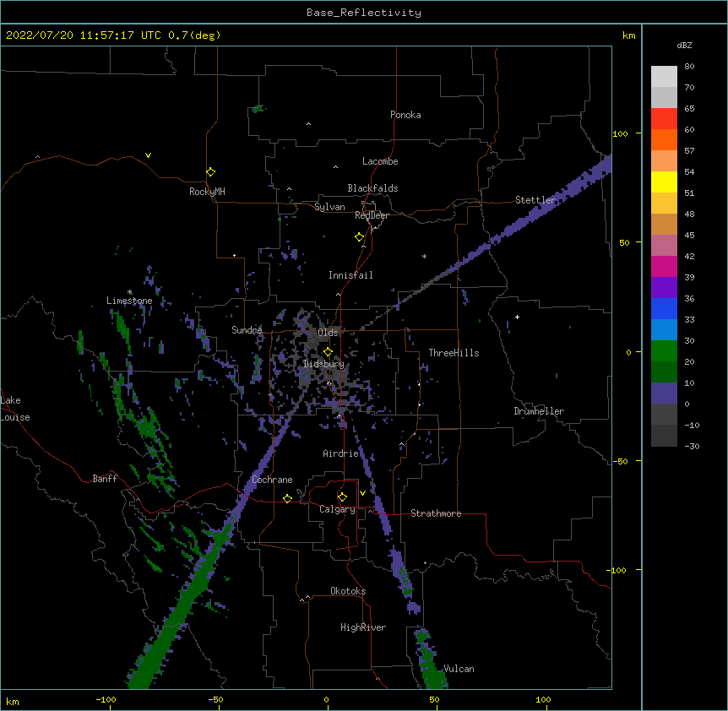Click the yellow diamond marker above Calgary label

(342, 497)
